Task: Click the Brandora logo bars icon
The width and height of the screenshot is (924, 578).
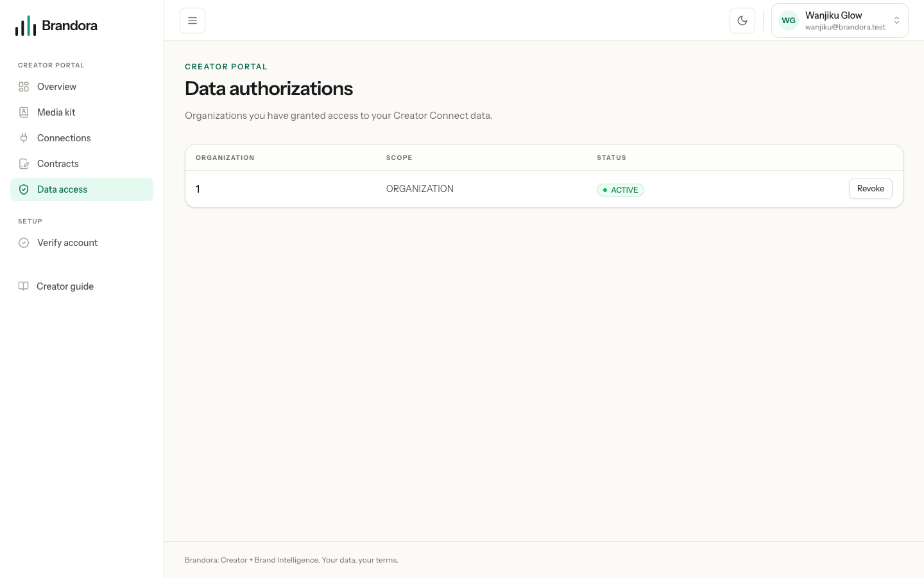Action: click(x=26, y=26)
